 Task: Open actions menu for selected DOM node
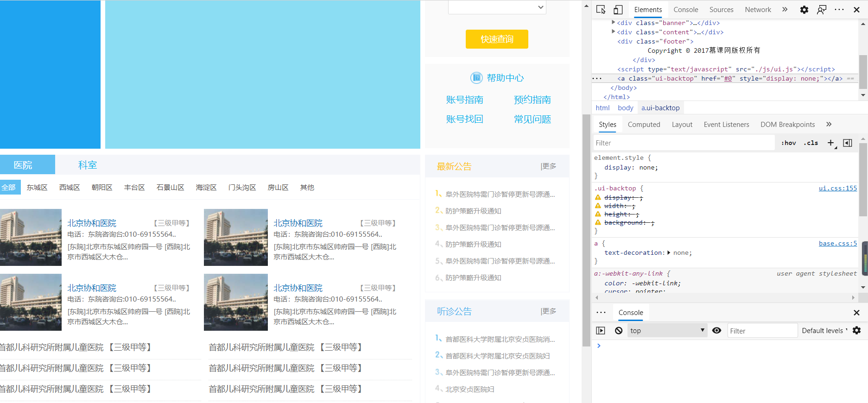click(x=597, y=78)
